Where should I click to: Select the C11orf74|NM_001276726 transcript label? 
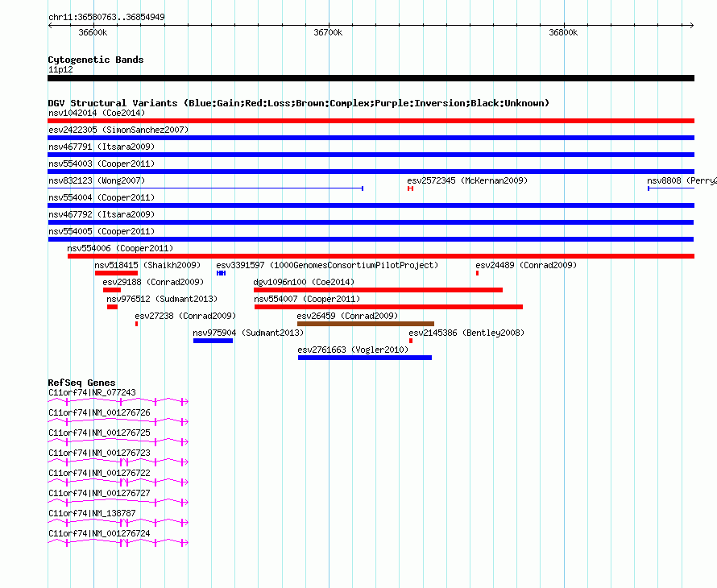pyautogui.click(x=99, y=413)
